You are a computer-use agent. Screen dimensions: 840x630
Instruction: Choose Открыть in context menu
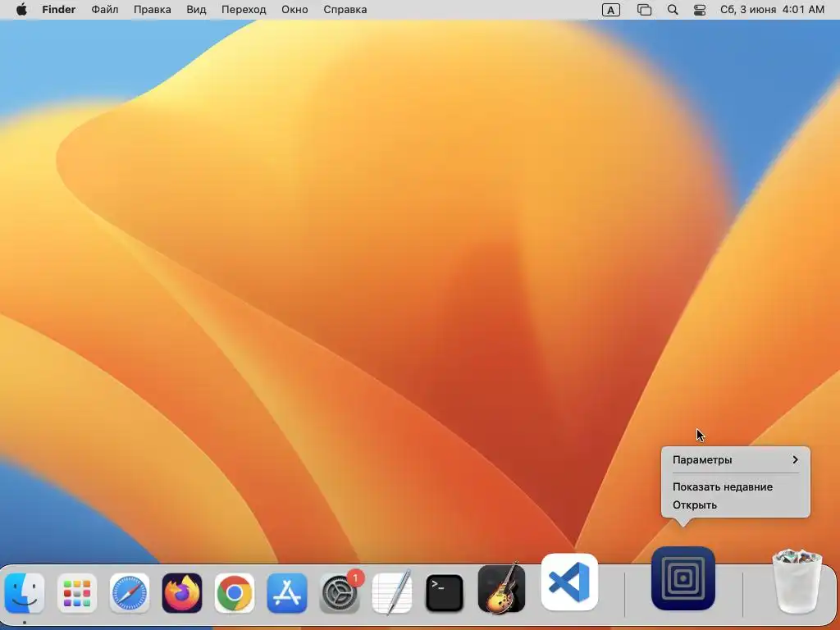coord(694,505)
